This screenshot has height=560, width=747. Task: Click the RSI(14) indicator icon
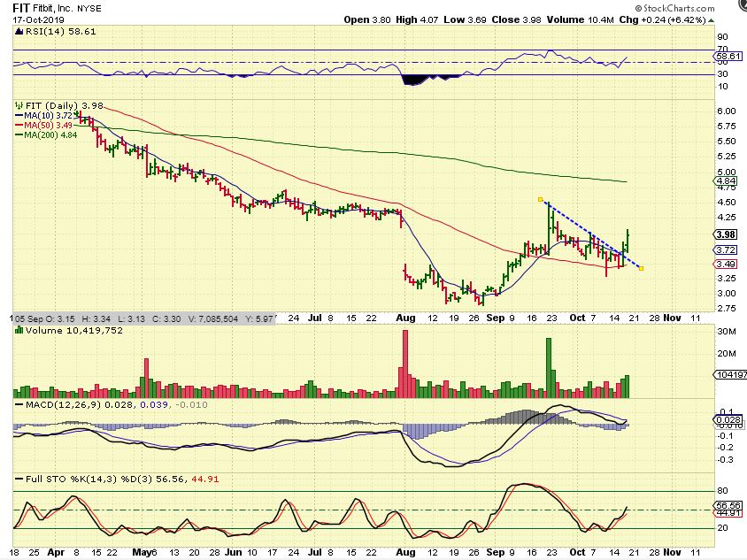(19, 32)
